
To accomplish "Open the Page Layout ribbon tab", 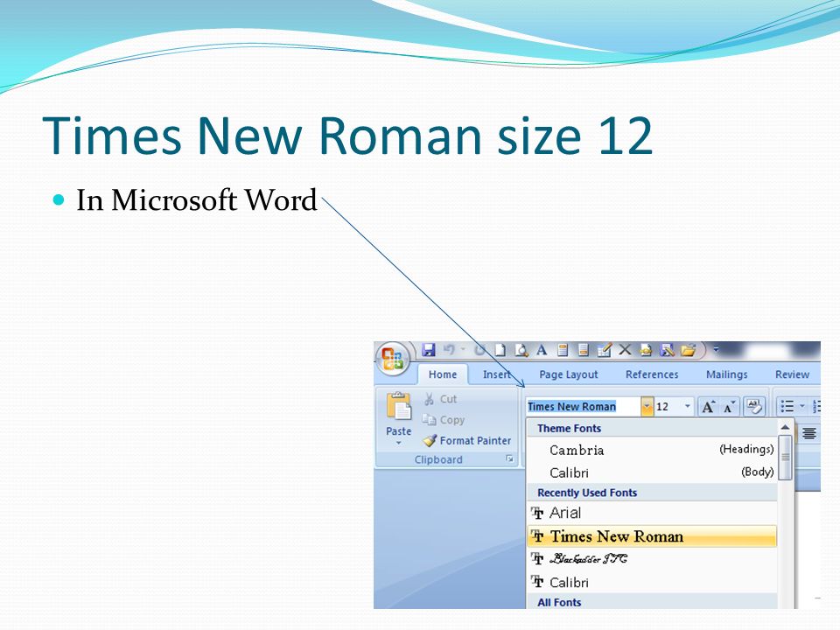I will click(569, 374).
